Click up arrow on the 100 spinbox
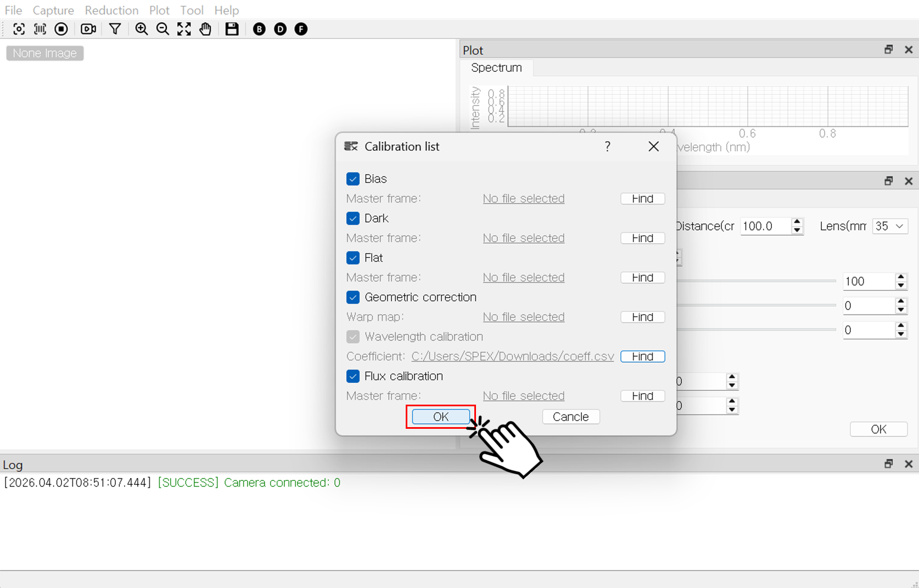Viewport: 919px width, 588px height. pos(901,277)
